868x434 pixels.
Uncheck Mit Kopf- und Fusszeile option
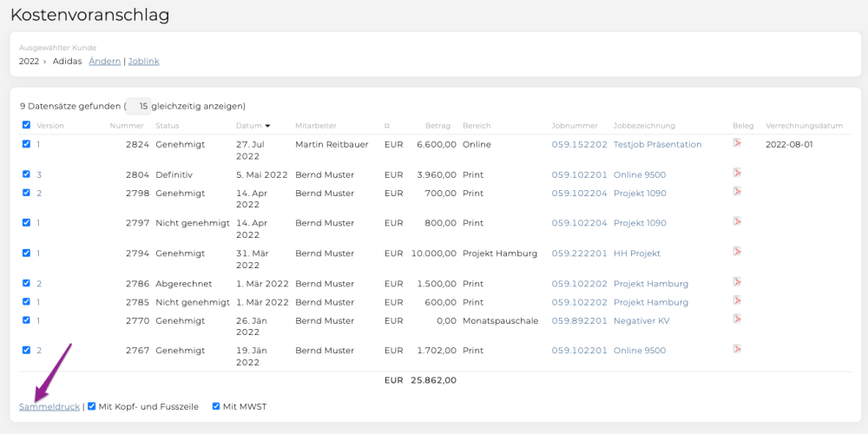[92, 406]
